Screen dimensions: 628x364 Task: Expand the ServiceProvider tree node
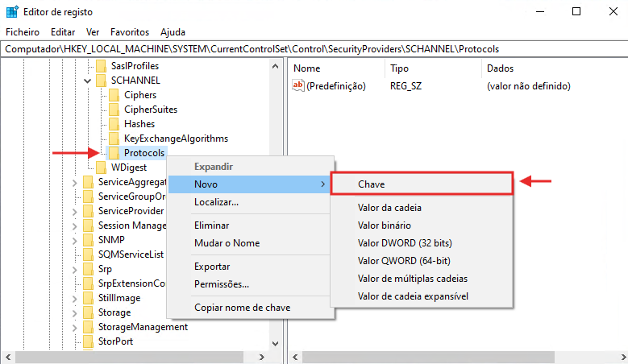tap(74, 212)
